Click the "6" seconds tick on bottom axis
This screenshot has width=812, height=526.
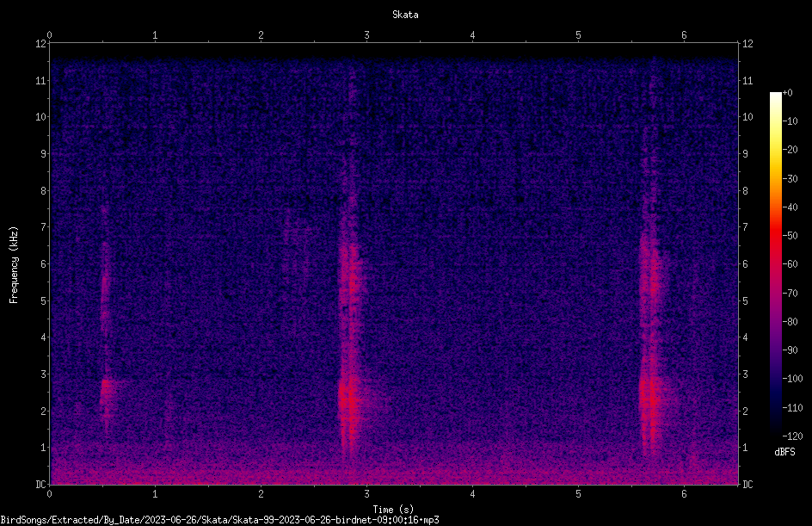(684, 494)
